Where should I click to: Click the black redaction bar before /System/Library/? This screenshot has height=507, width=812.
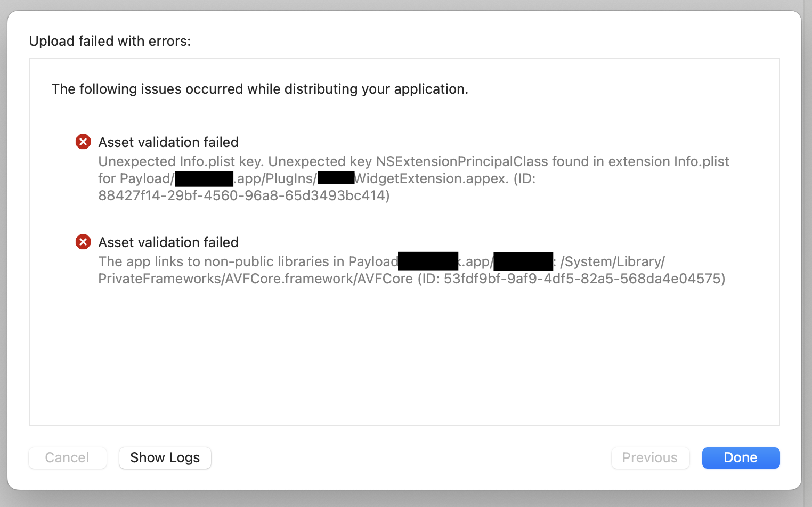(x=523, y=261)
